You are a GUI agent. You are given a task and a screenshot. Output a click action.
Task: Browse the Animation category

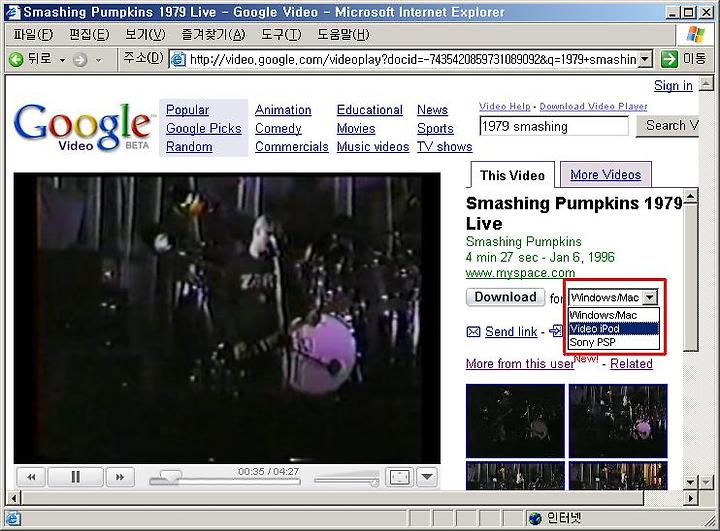click(x=283, y=110)
